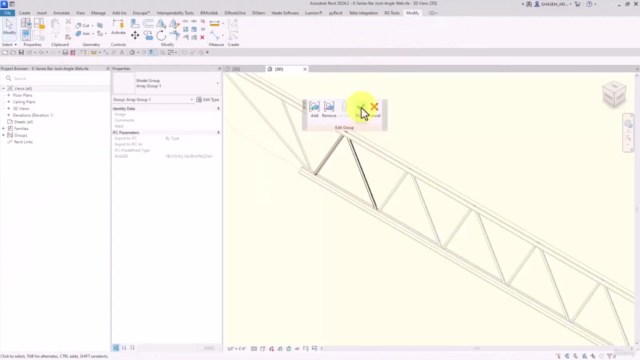The width and height of the screenshot is (640, 360).
Task: Click the Cut geometry icon
Action: (x=78, y=25)
